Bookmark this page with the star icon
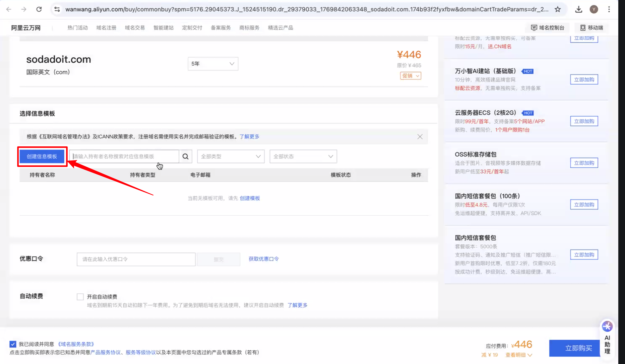Image resolution: width=625 pixels, height=364 pixels. pyautogui.click(x=558, y=9)
